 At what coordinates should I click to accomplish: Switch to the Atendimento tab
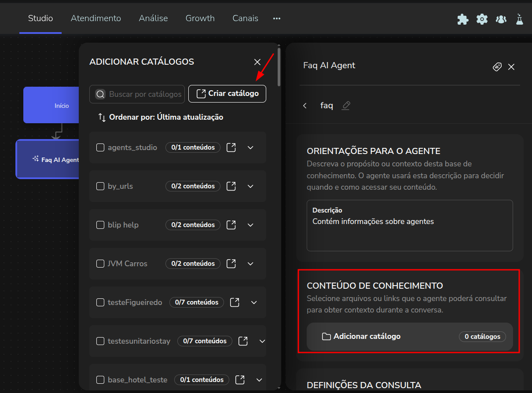click(96, 18)
